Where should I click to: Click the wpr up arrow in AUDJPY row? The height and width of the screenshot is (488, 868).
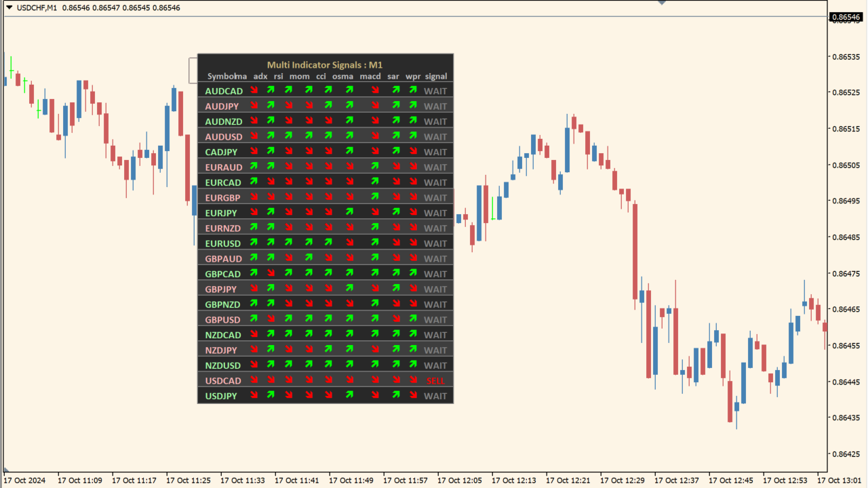click(x=413, y=105)
